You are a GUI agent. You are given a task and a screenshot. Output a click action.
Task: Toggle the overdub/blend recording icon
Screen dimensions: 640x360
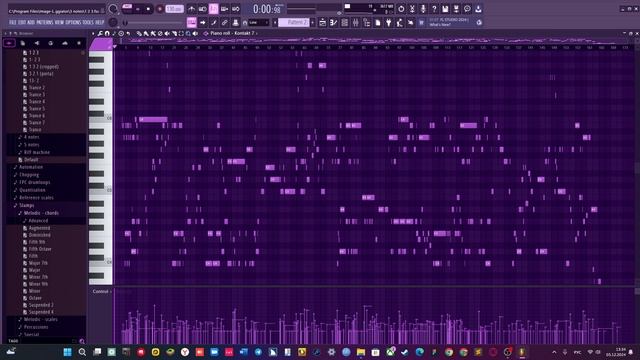click(224, 9)
